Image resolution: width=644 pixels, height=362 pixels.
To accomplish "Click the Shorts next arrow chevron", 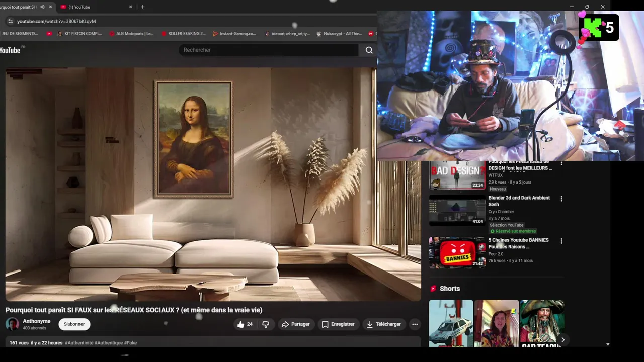I will coord(562,340).
